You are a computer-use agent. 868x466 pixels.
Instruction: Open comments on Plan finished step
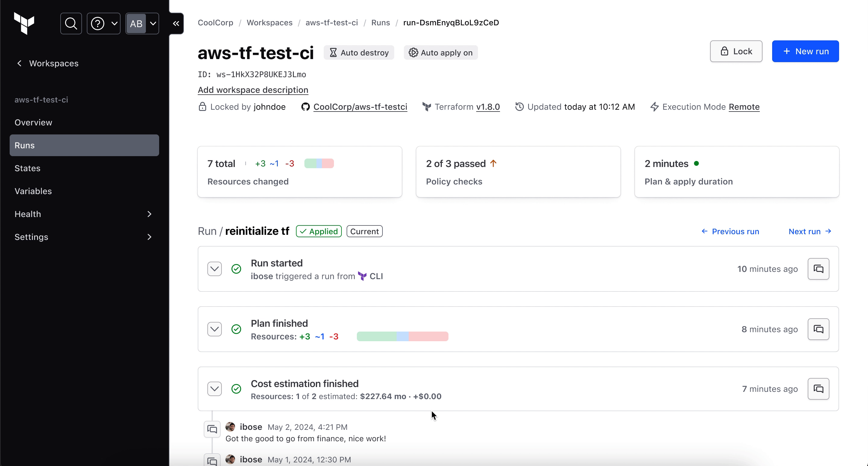818,329
